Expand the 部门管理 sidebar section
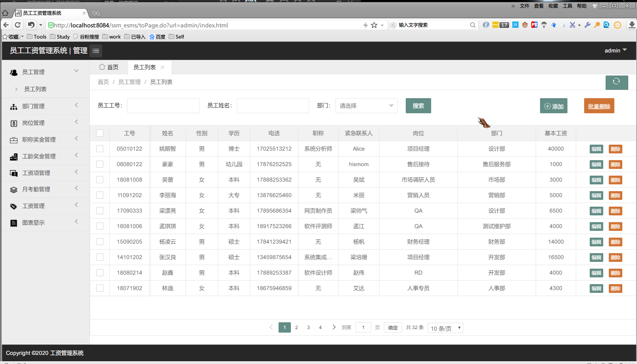Viewport: 637px width, 364px height. tap(76, 105)
